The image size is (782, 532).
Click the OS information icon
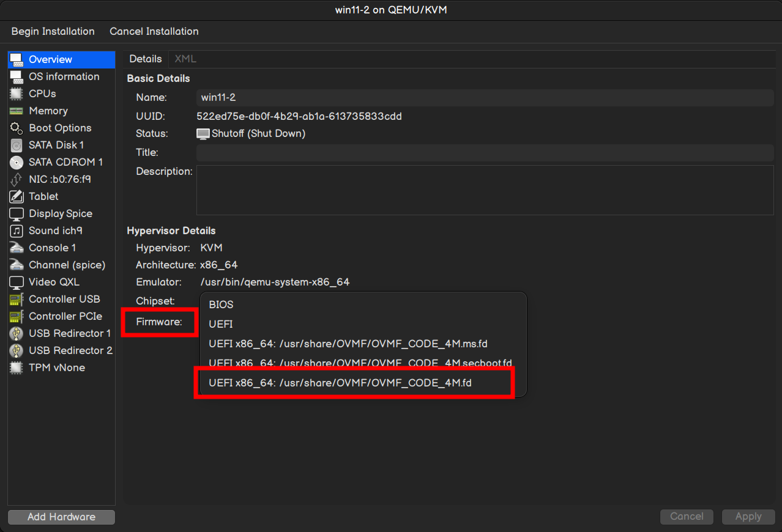tap(17, 76)
